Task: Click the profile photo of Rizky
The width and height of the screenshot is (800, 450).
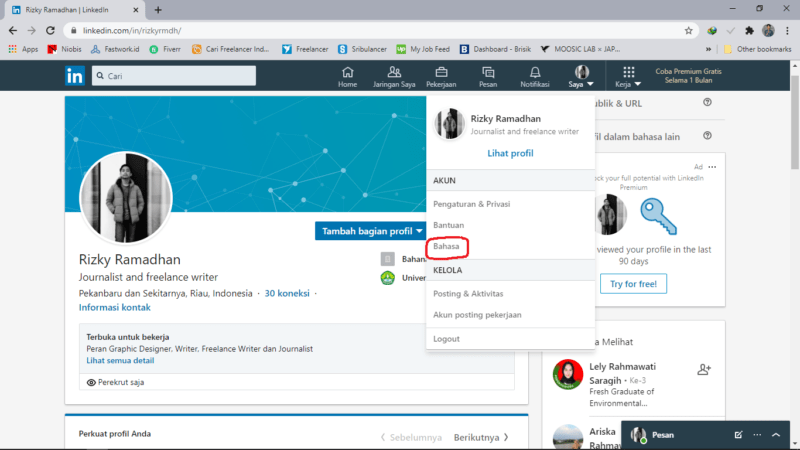Action: point(126,198)
